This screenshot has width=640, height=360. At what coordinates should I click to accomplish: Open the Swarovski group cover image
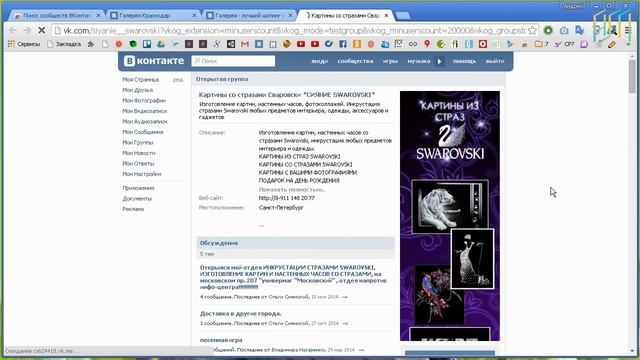point(450,216)
